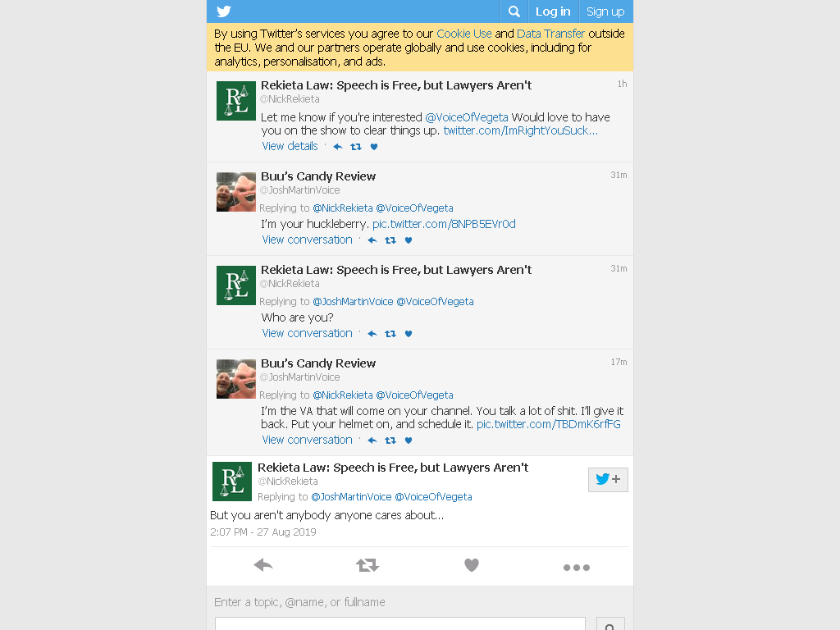
Task: Open search with the magnifier icon in header
Action: click(514, 11)
